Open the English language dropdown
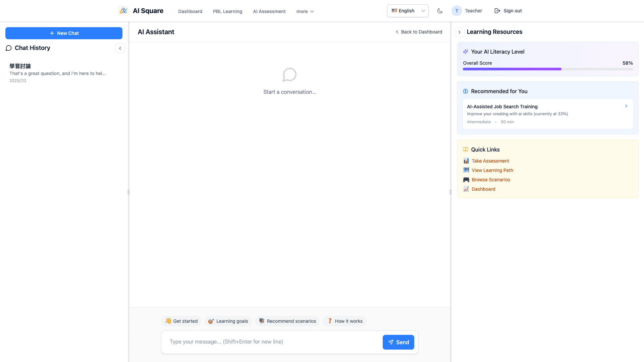Viewport: 644px width, 362px height. pos(408,11)
